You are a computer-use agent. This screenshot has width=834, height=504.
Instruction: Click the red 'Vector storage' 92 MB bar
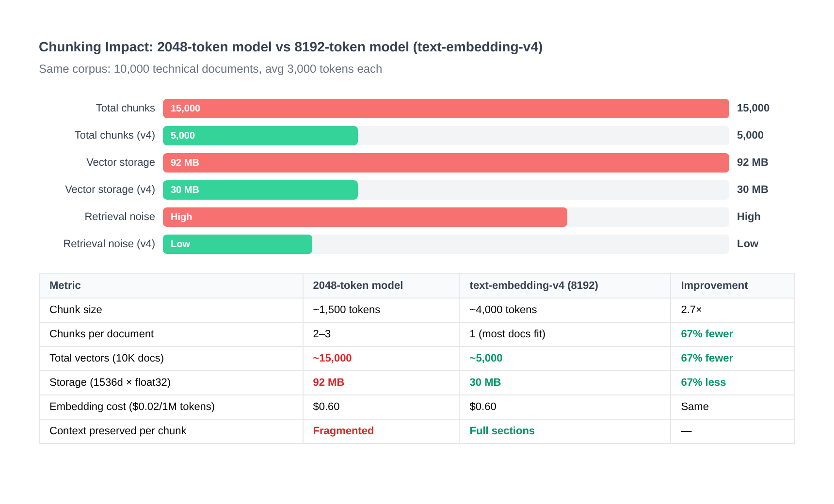(x=446, y=163)
